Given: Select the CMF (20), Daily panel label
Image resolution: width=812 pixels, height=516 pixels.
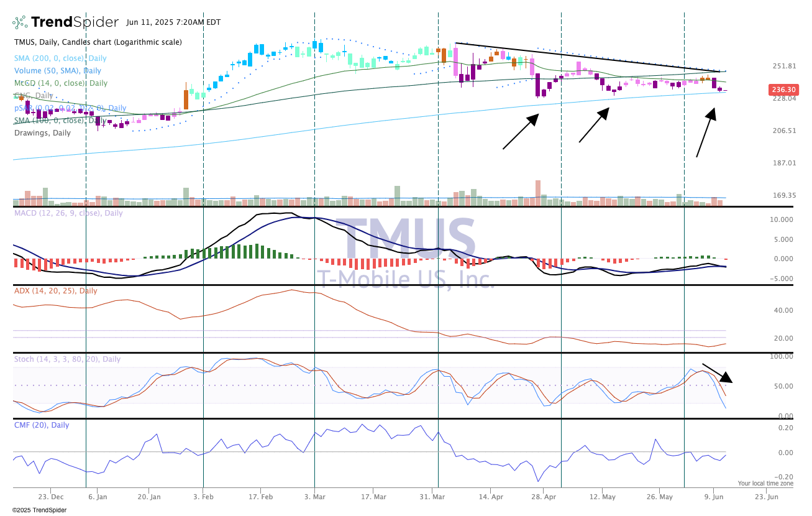Looking at the screenshot, I should tap(42, 425).
